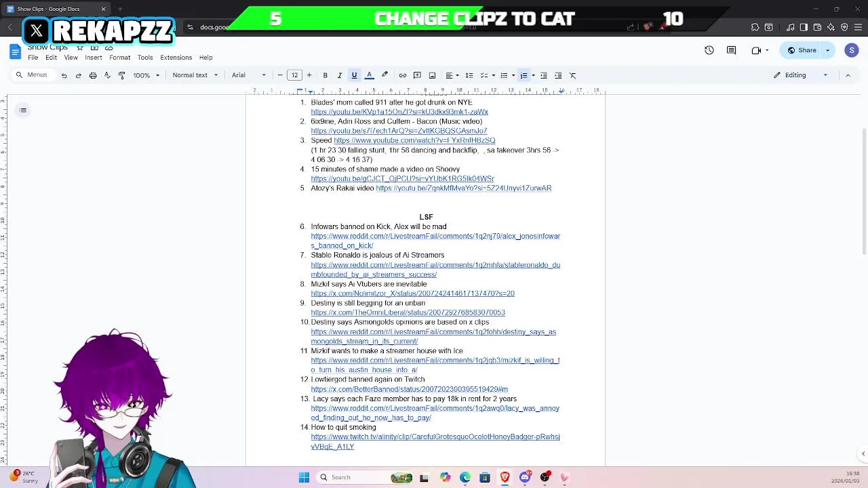Open Infowars banned on Kick Reddit link

point(435,241)
